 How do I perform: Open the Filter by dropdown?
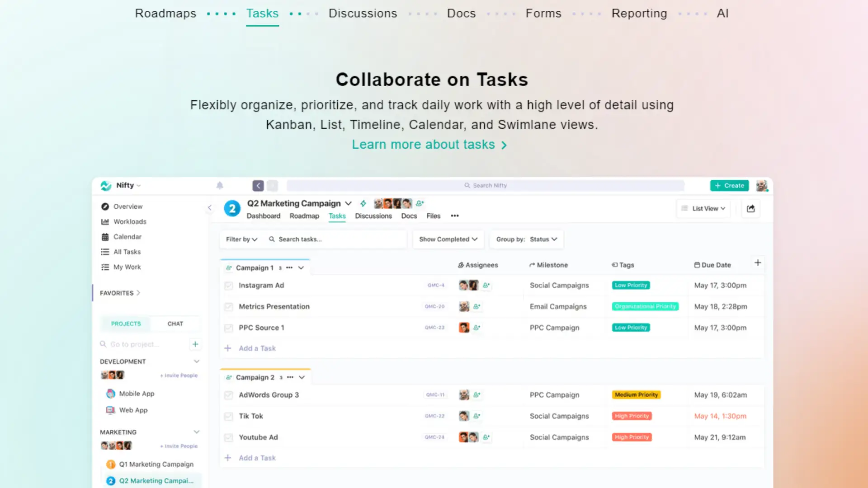[x=241, y=239]
